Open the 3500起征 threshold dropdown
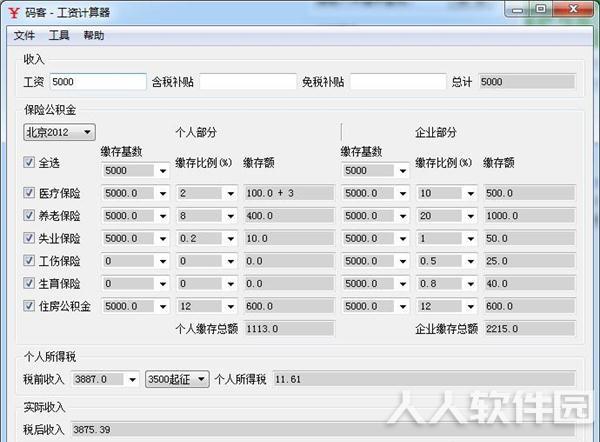Viewport: 600px width, 442px height. pos(177,379)
